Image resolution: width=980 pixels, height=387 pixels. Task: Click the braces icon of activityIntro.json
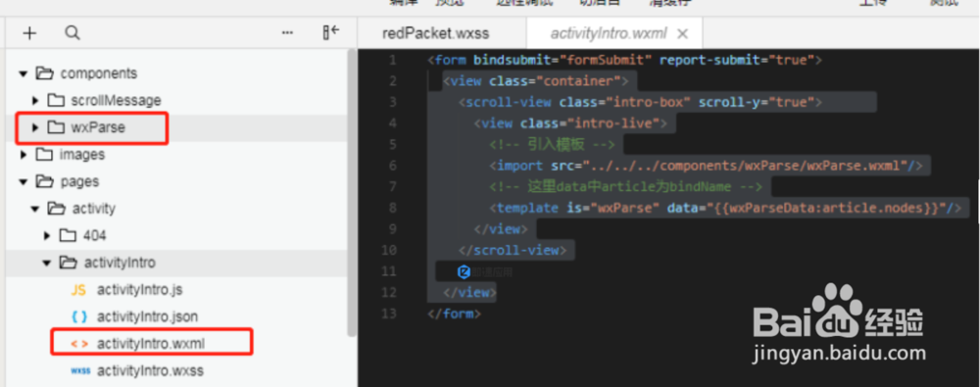tap(80, 317)
